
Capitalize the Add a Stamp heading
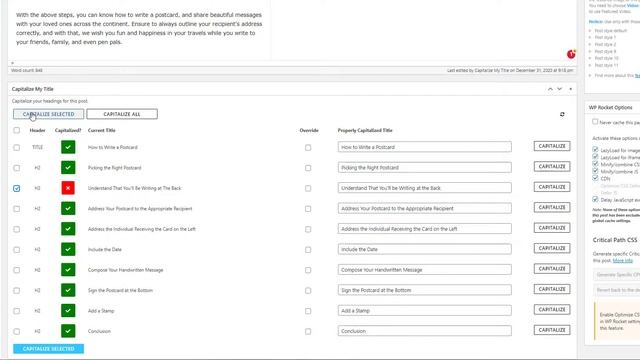point(552,309)
